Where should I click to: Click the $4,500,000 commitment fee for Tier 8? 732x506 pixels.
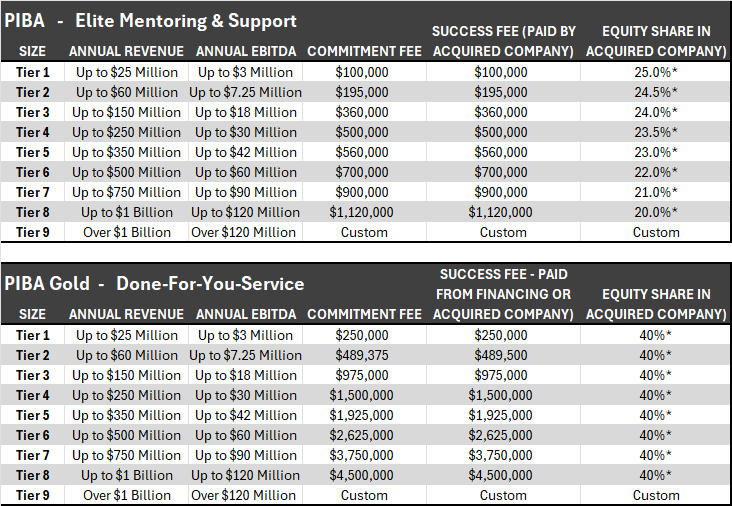point(361,475)
